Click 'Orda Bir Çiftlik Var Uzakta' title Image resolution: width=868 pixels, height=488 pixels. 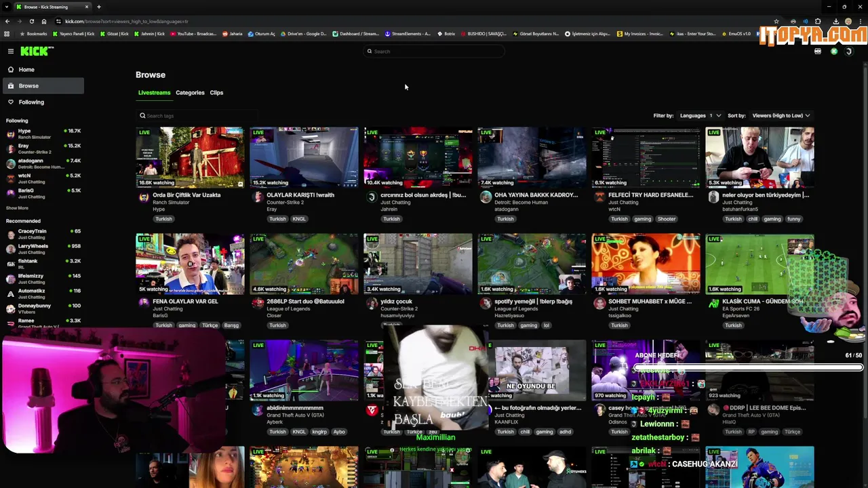(x=186, y=195)
